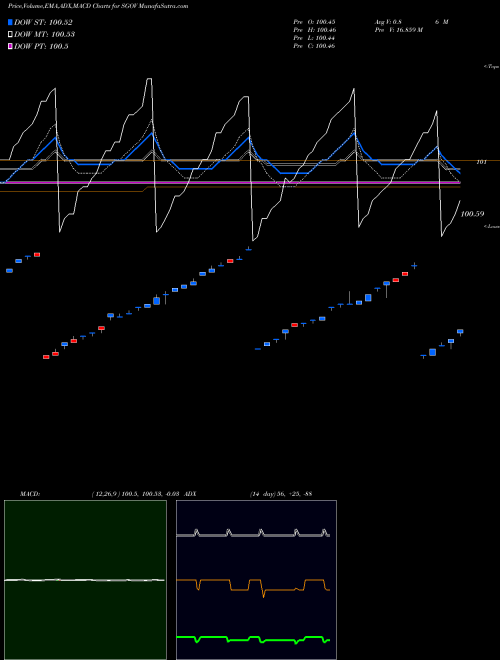This screenshot has width=500, height=660.
Task: Click the magenta DOW PT legend swatch
Action: coord(10,46)
